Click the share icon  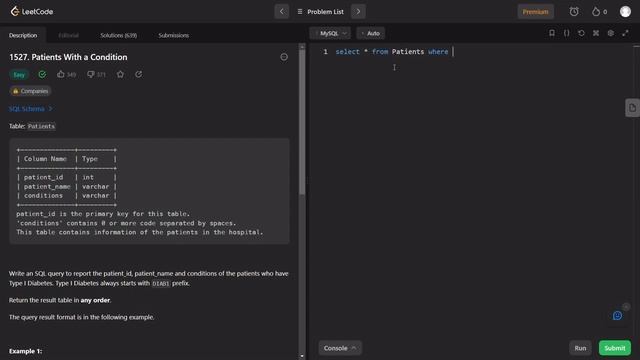138,74
